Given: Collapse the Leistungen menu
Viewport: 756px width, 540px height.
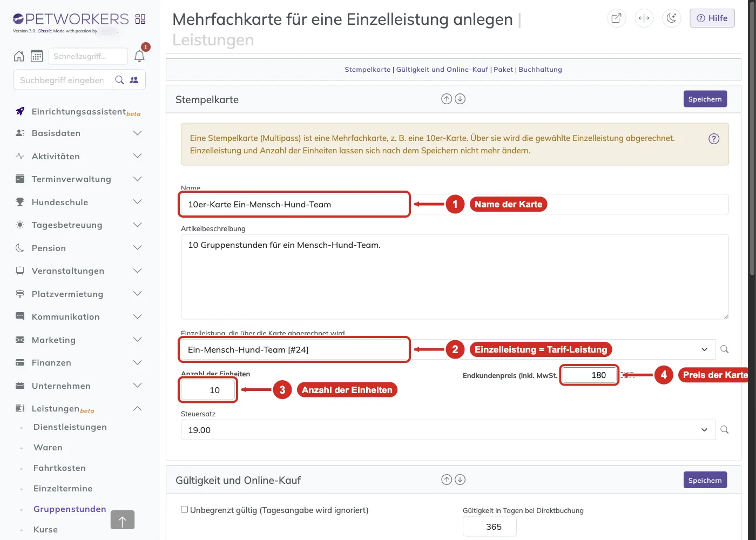Looking at the screenshot, I should click(79, 408).
